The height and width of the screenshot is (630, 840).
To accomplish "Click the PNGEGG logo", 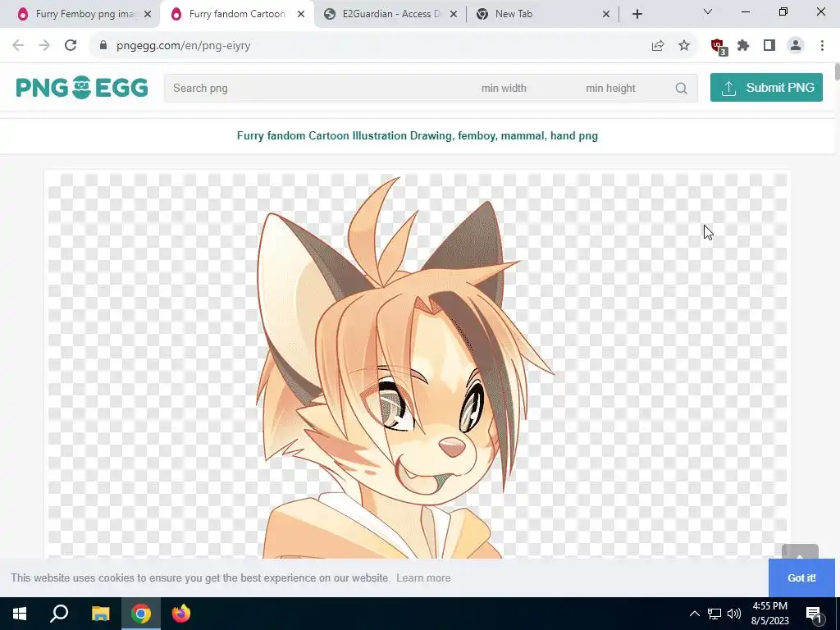I will [82, 87].
